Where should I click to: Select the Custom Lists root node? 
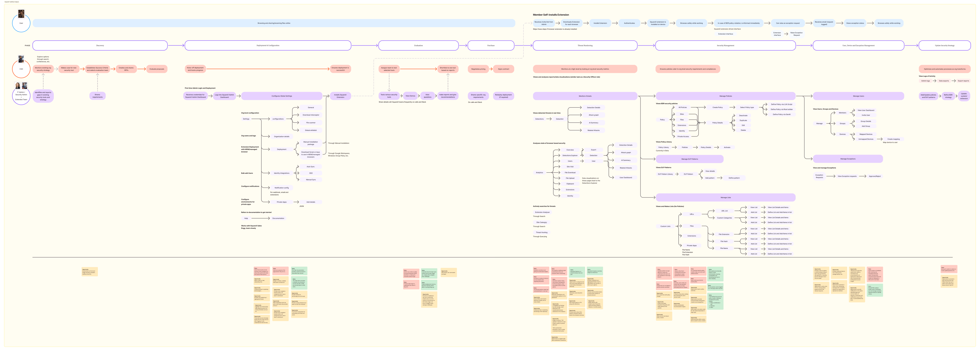665,226
